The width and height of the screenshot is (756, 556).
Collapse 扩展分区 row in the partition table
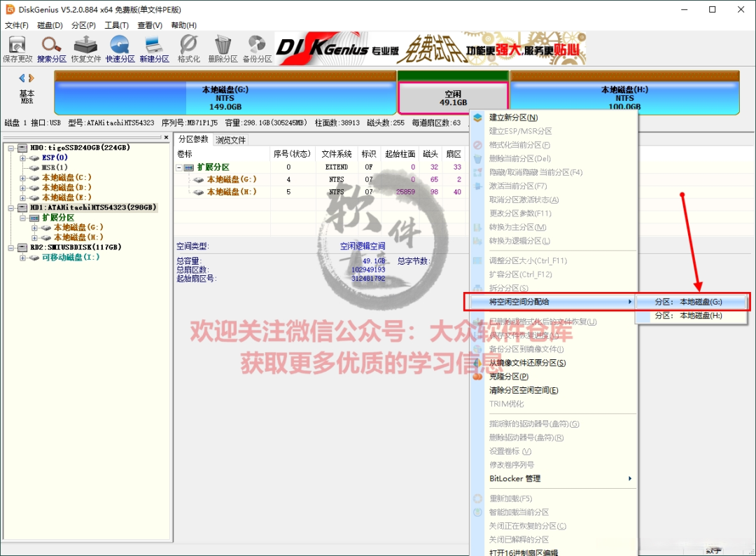(179, 167)
